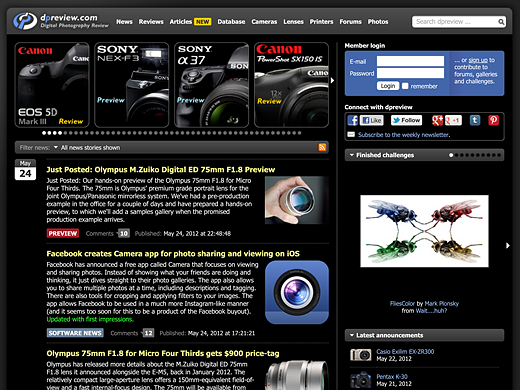Click the Facebook icon
Screen dimensions: 520x390
coord(352,120)
